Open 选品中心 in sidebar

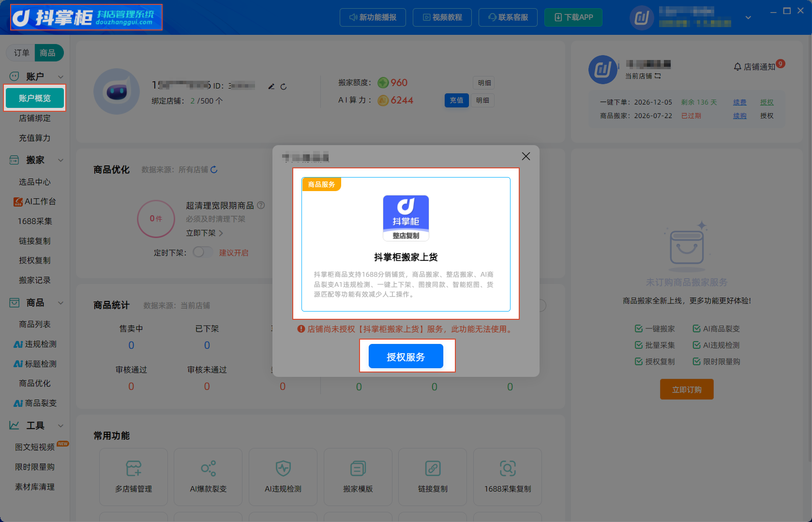pos(35,182)
